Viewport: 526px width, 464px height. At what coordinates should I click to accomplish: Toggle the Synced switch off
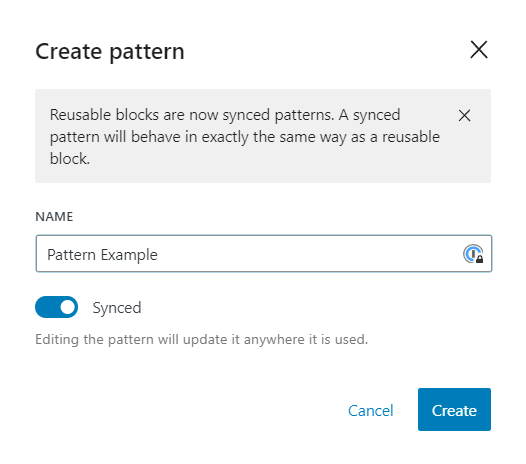pos(56,307)
